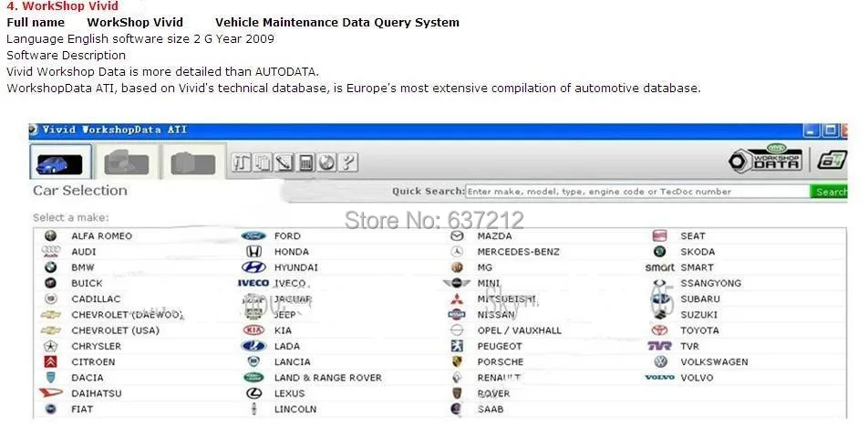Focus the Quick Search input field
Image resolution: width=868 pixels, height=439 pixels.
[637, 192]
